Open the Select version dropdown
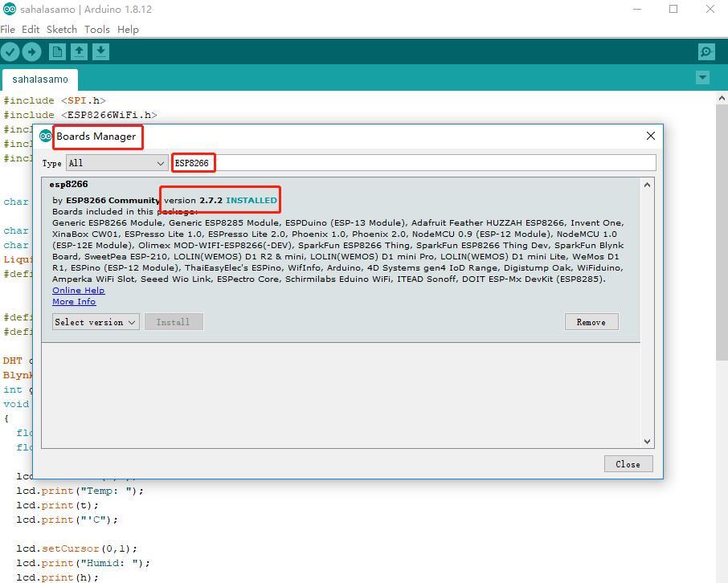This screenshot has height=583, width=728. (96, 322)
